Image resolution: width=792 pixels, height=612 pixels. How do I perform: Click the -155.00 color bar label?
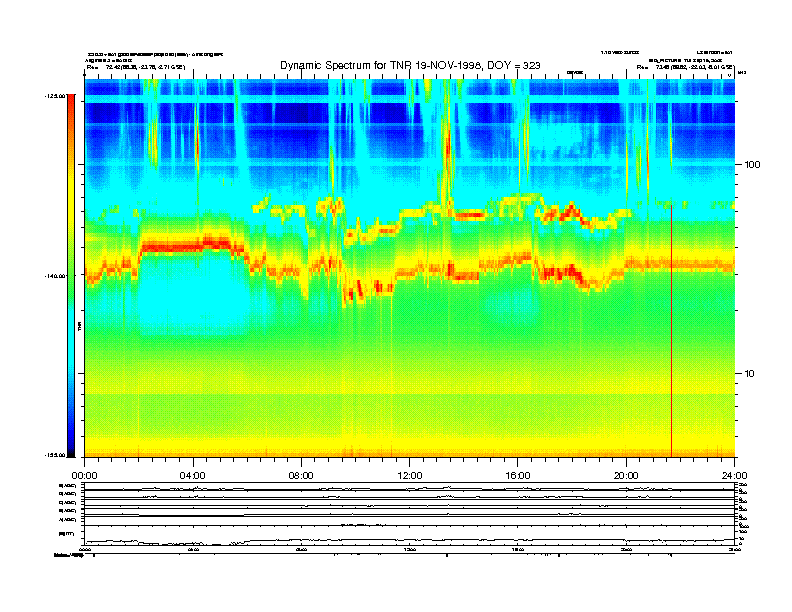pyautogui.click(x=55, y=455)
